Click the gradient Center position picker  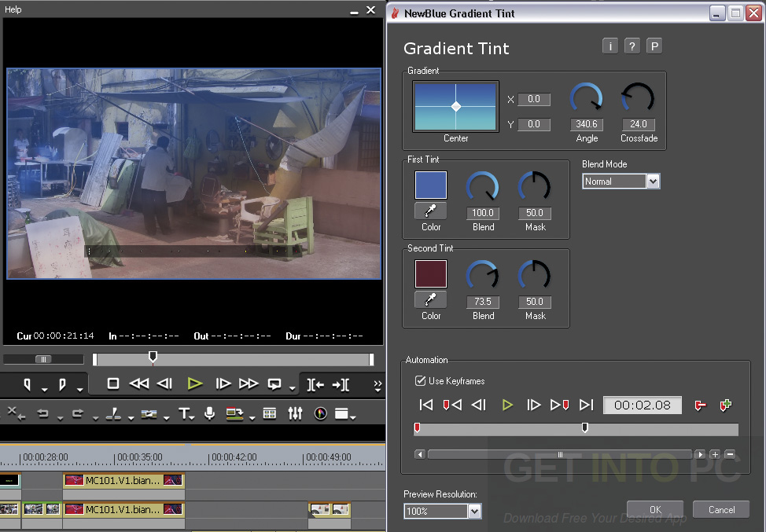[456, 106]
